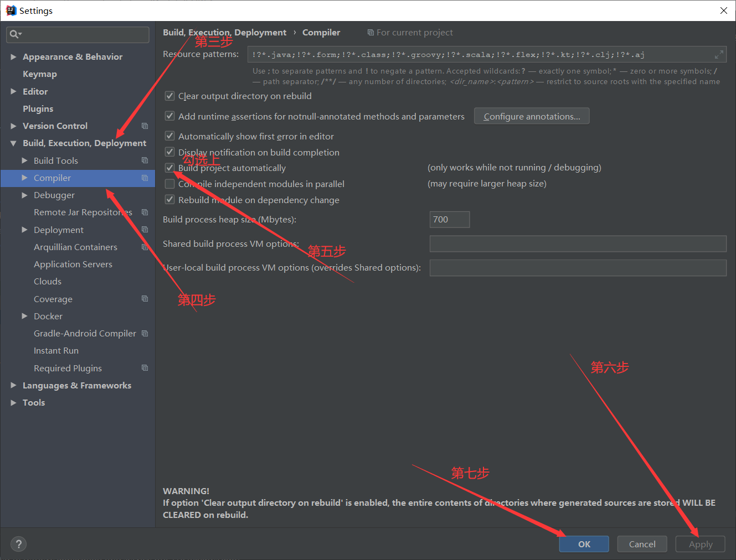
Task: Confirm settings with OK button
Action: click(584, 544)
